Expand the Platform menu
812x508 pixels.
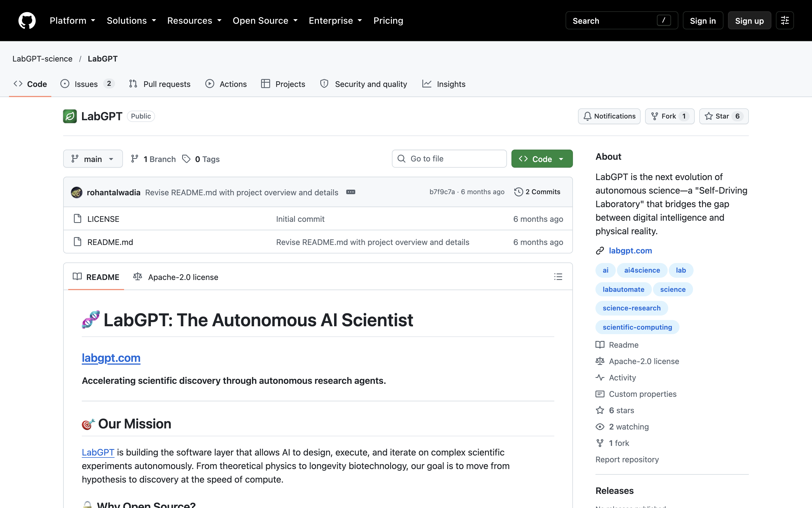pos(72,21)
